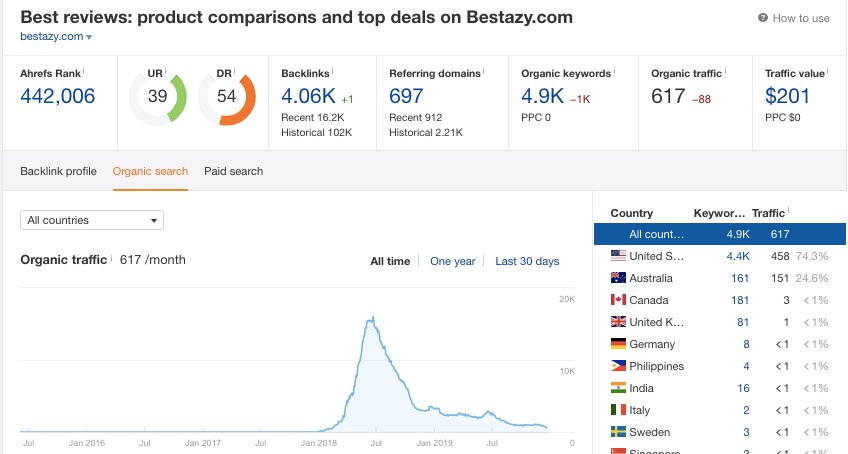Open Canada keywords count 181
This screenshot has height=454, width=848.
(x=740, y=300)
